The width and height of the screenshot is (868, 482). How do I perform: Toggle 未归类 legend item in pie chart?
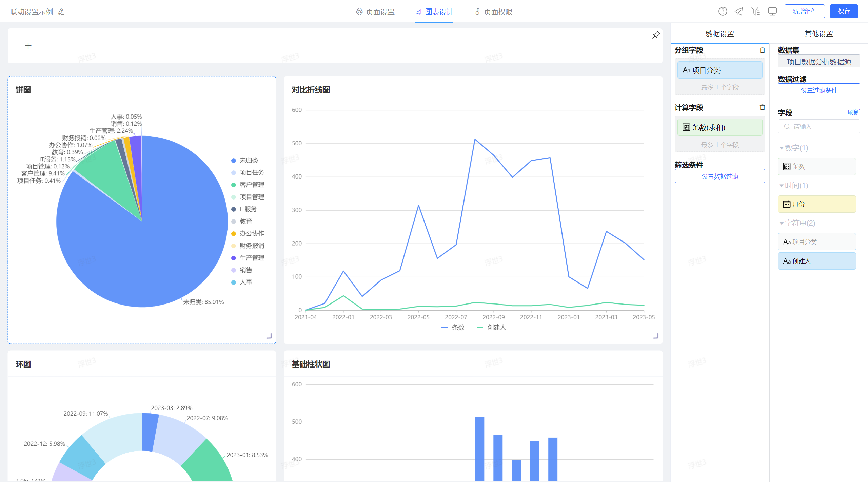click(245, 160)
